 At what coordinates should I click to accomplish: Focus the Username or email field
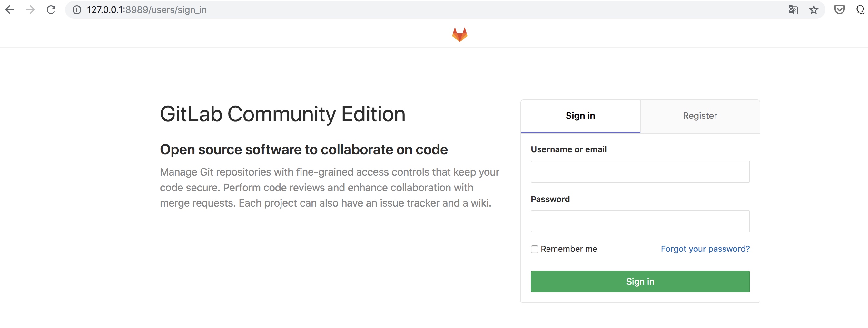click(x=640, y=171)
